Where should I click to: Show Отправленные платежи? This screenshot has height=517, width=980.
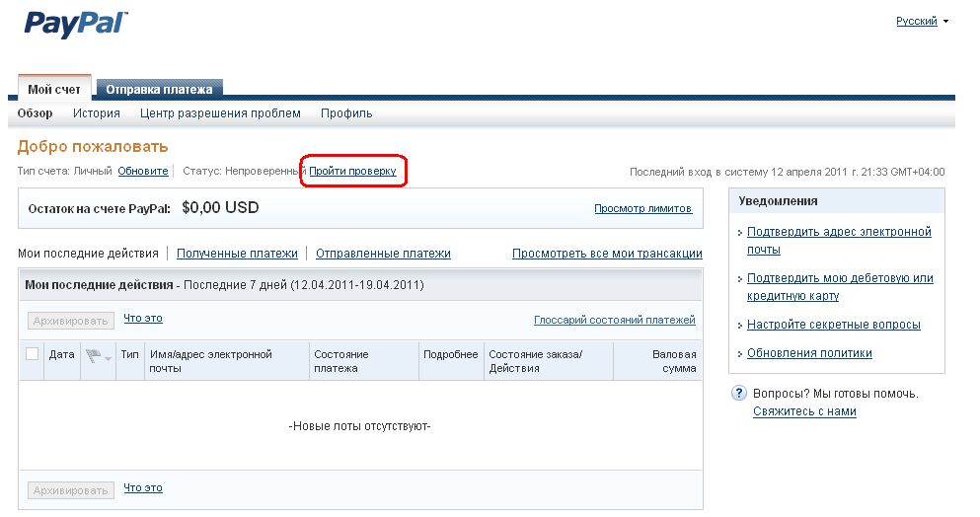[383, 254]
